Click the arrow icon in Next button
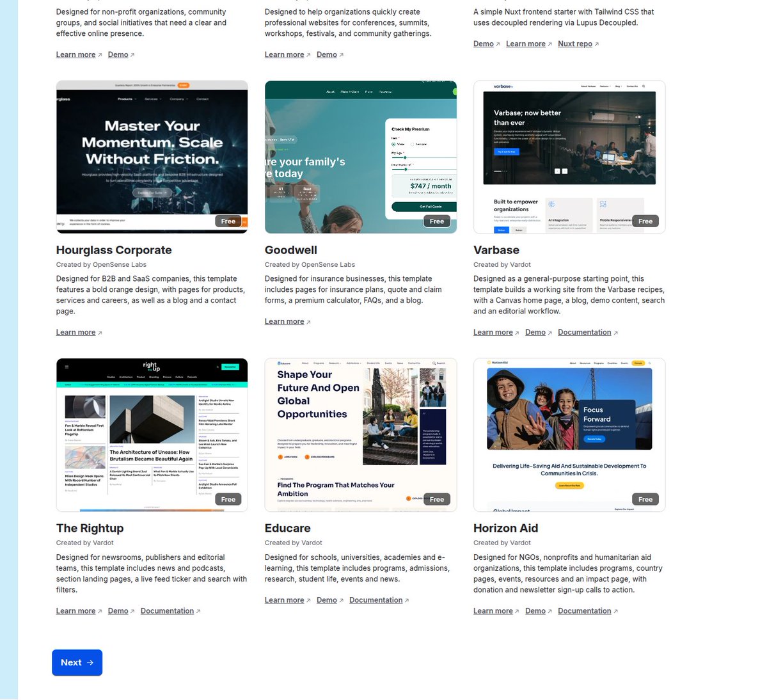767x700 pixels. [x=90, y=662]
